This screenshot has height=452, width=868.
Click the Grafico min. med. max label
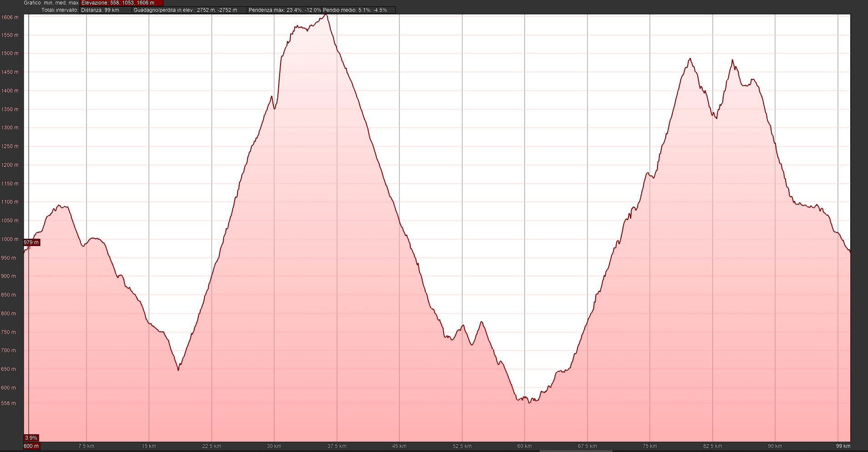pyautogui.click(x=51, y=3)
